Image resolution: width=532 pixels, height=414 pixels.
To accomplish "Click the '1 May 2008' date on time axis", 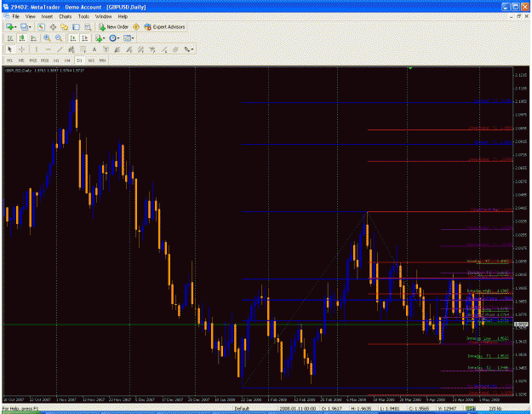I will point(489,400).
